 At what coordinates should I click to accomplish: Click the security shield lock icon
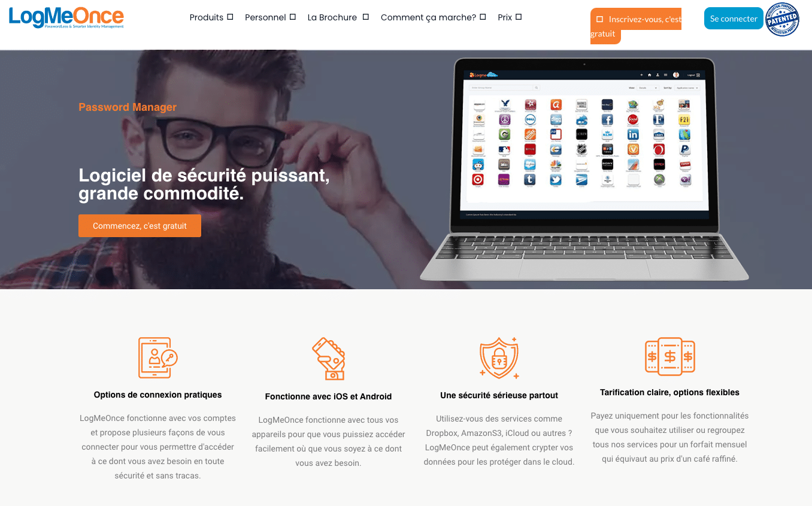click(499, 358)
